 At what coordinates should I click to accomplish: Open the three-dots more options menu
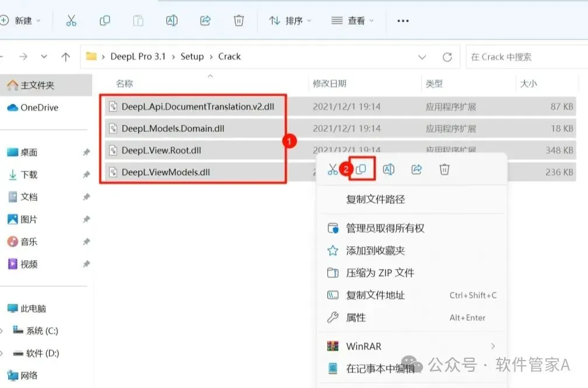tap(402, 21)
